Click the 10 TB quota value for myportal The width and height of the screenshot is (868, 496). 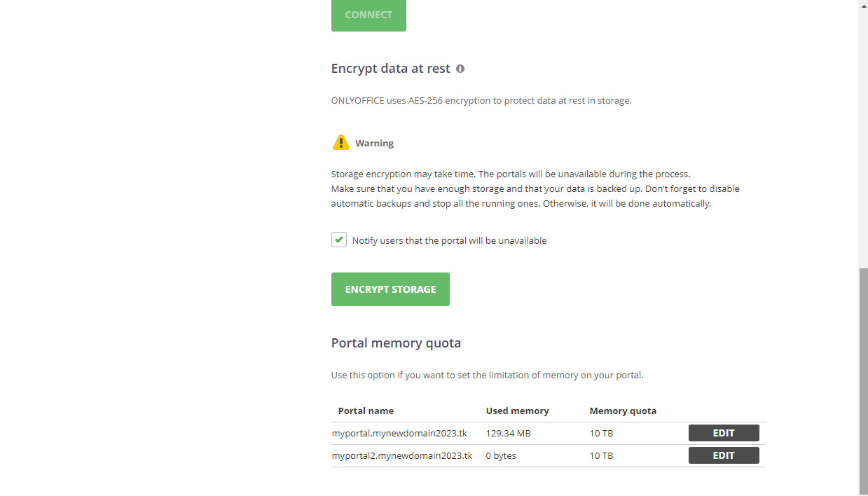click(x=601, y=433)
